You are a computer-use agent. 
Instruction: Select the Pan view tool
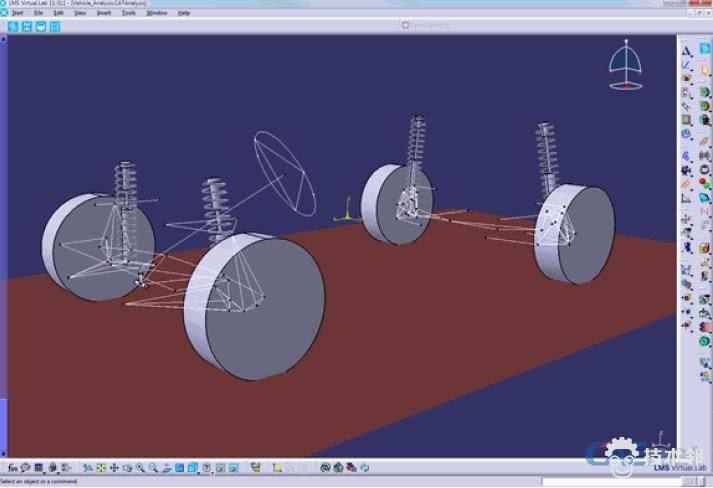[114, 468]
